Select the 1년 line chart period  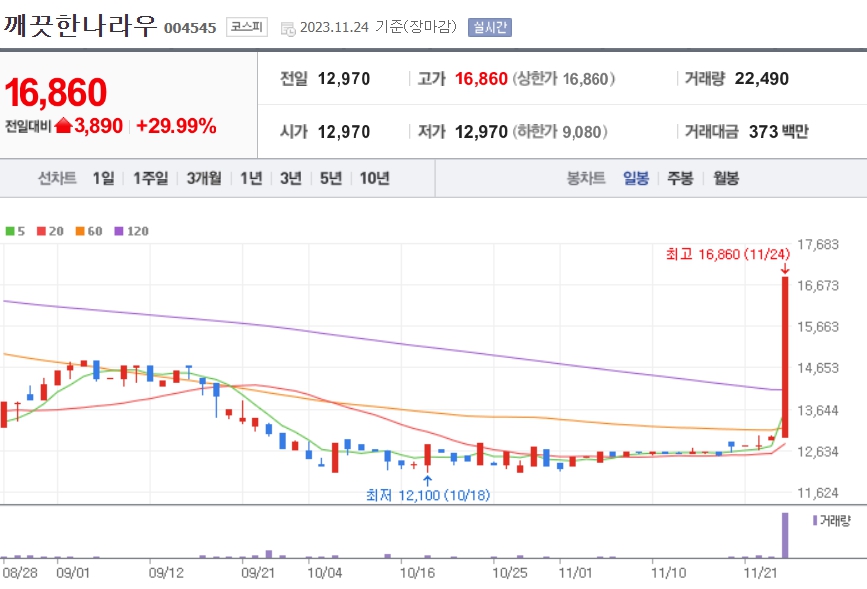click(250, 178)
